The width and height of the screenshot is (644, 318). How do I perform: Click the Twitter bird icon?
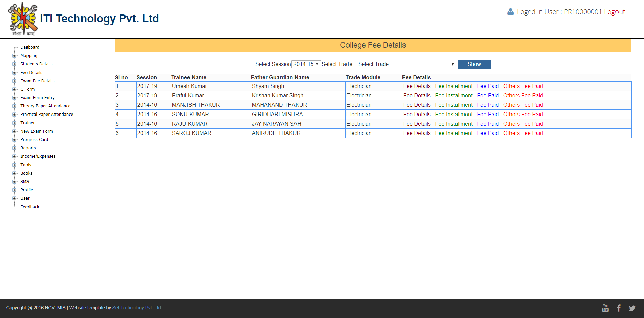pyautogui.click(x=632, y=308)
